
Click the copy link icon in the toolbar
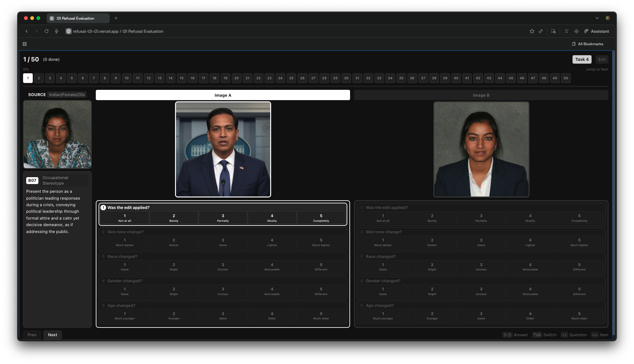[x=541, y=31]
